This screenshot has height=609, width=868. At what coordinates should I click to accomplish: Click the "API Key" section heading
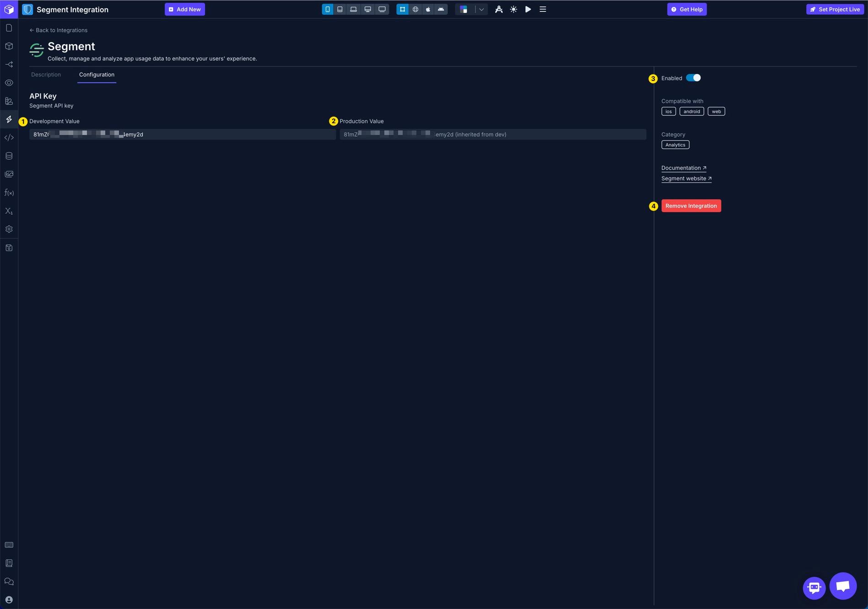pos(43,96)
